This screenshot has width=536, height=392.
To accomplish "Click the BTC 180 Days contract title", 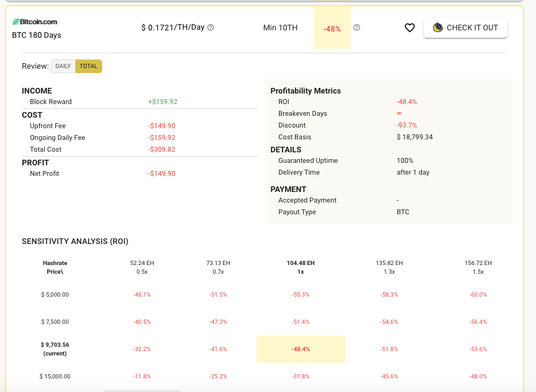I will (37, 35).
